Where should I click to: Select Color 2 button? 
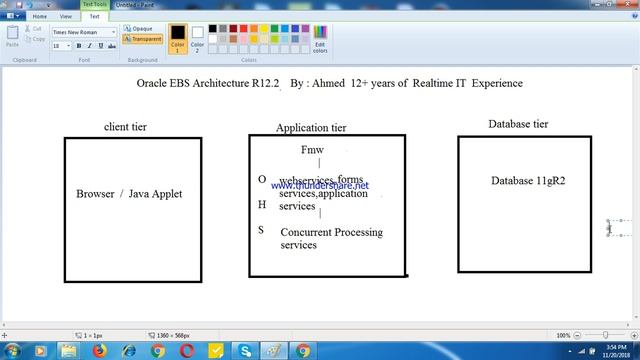[197, 39]
